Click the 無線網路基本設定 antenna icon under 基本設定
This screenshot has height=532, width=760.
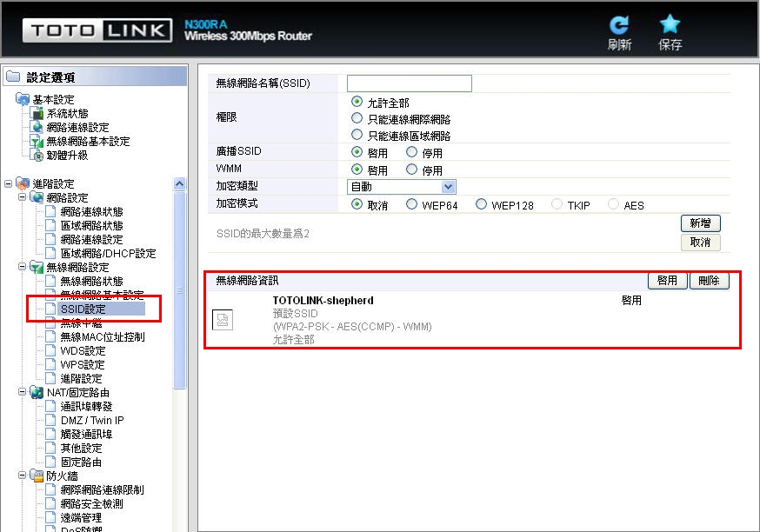click(37, 142)
